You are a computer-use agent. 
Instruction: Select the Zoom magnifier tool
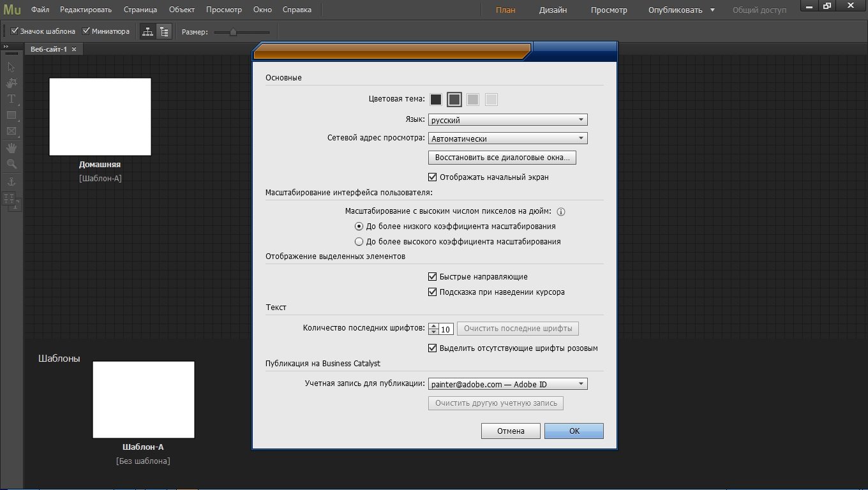(11, 164)
